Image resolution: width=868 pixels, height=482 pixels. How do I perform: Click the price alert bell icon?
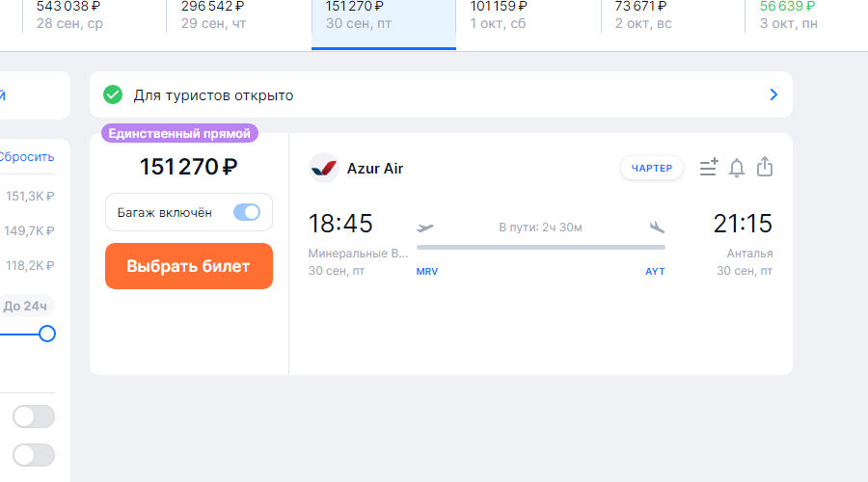(x=737, y=168)
